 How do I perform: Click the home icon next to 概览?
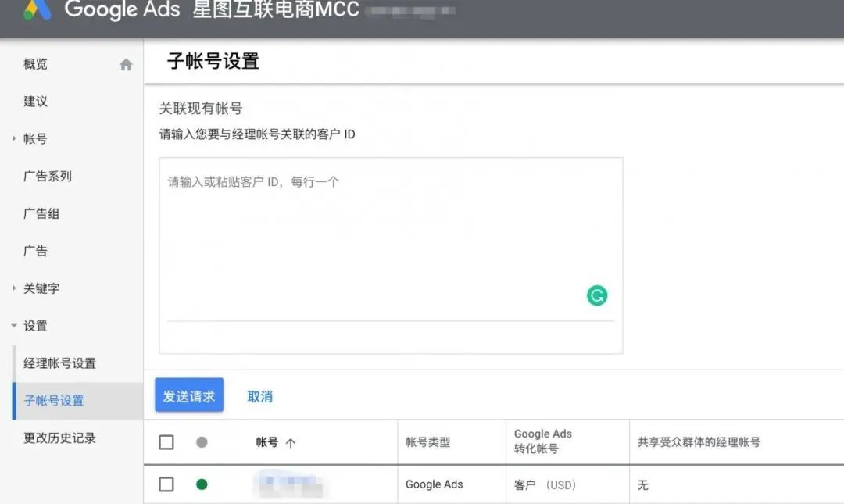pos(125,64)
